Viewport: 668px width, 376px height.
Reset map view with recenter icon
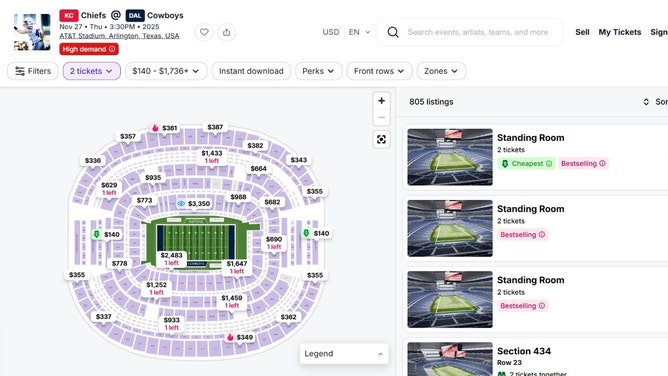click(381, 139)
